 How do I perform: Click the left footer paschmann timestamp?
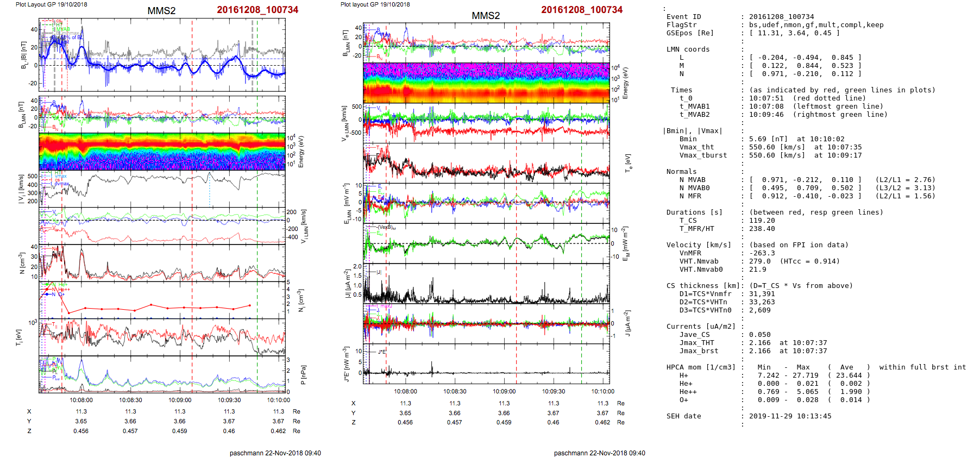[x=275, y=453]
